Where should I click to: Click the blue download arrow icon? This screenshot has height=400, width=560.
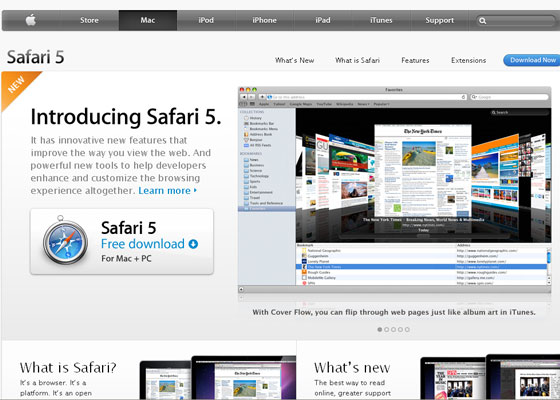pos(193,244)
